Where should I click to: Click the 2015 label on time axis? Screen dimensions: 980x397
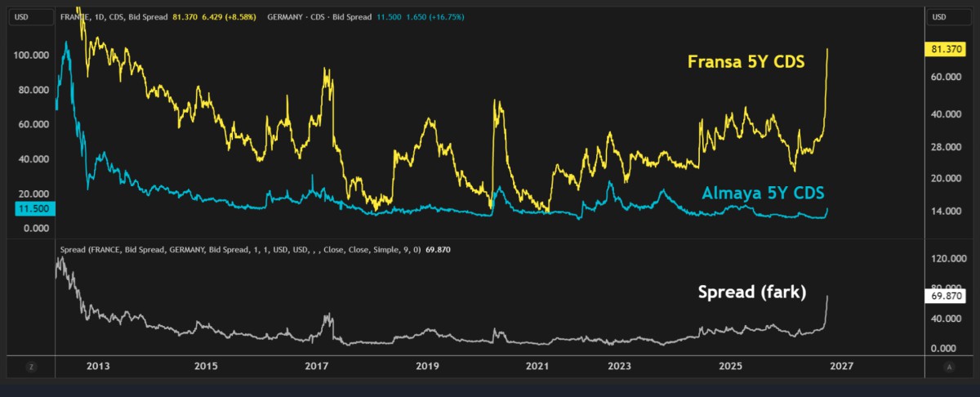click(x=206, y=368)
